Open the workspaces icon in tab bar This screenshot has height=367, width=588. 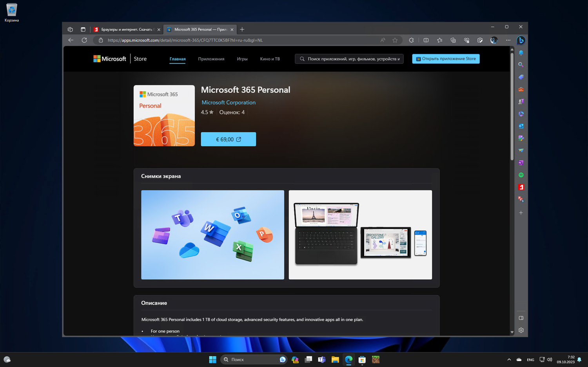70,29
